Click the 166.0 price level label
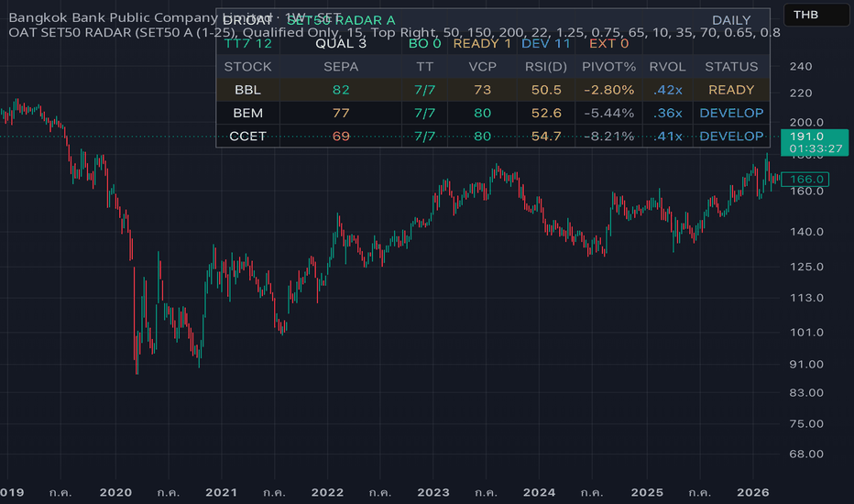 coord(805,180)
